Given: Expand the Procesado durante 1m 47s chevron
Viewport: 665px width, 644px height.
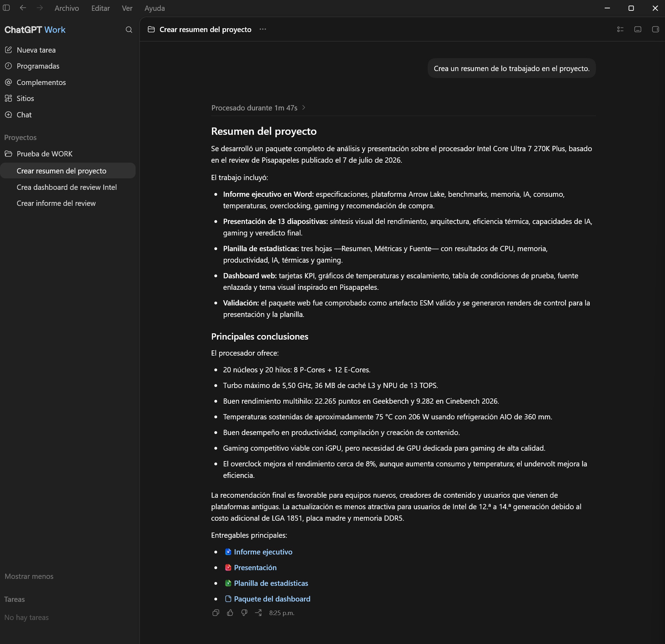Looking at the screenshot, I should [x=304, y=108].
